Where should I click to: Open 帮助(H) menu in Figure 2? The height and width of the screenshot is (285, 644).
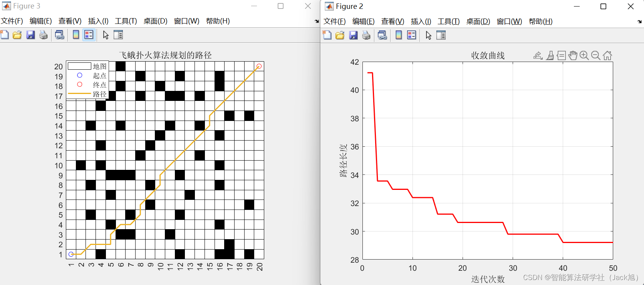click(541, 21)
